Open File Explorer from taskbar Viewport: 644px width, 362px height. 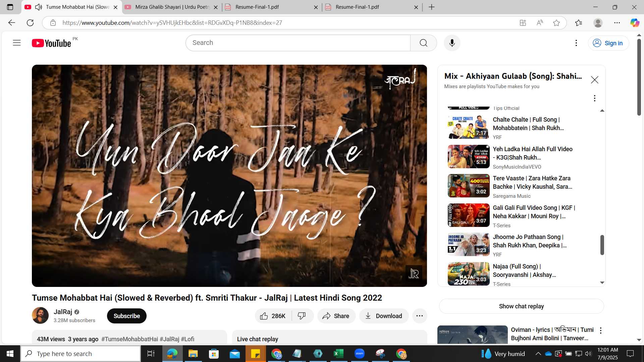click(193, 354)
